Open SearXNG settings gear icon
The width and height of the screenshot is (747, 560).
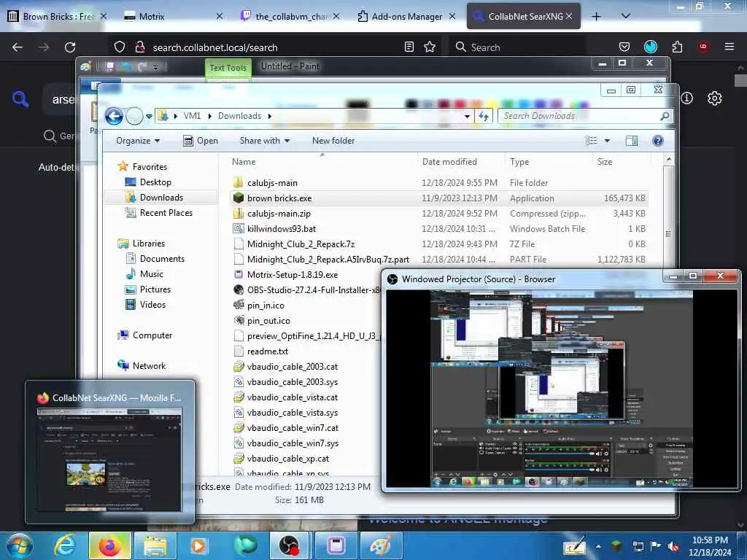click(x=714, y=98)
